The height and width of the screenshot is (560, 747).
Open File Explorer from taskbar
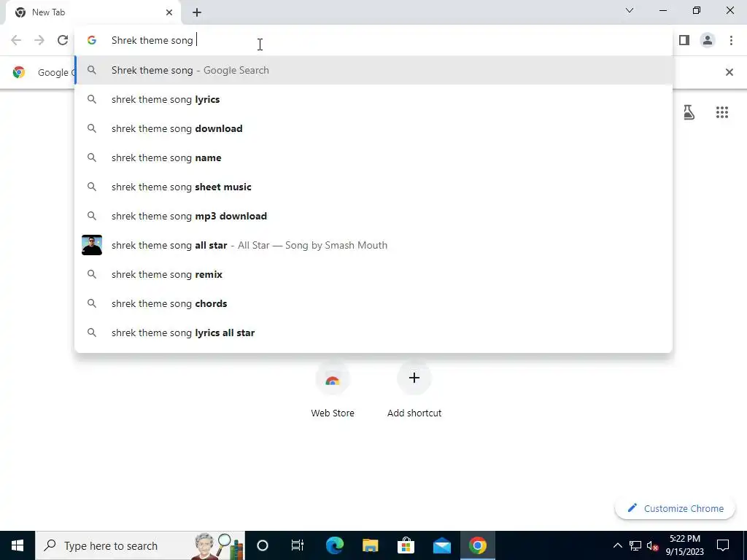[370, 545]
